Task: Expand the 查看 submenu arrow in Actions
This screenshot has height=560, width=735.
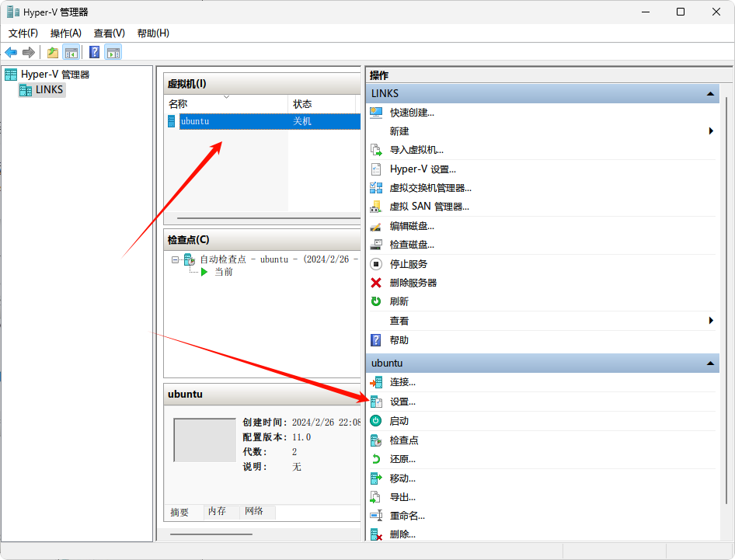Action: pyautogui.click(x=711, y=321)
